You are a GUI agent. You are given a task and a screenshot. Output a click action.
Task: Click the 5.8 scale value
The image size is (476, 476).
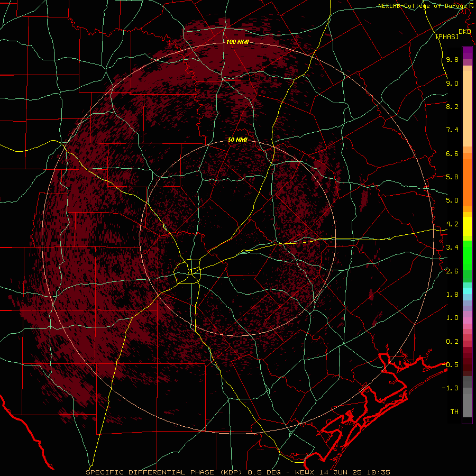click(x=452, y=177)
